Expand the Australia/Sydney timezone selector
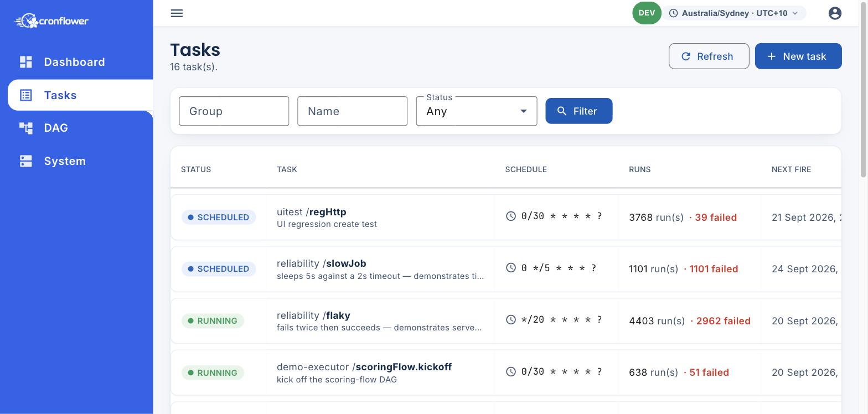Image resolution: width=868 pixels, height=414 pixels. [x=735, y=13]
